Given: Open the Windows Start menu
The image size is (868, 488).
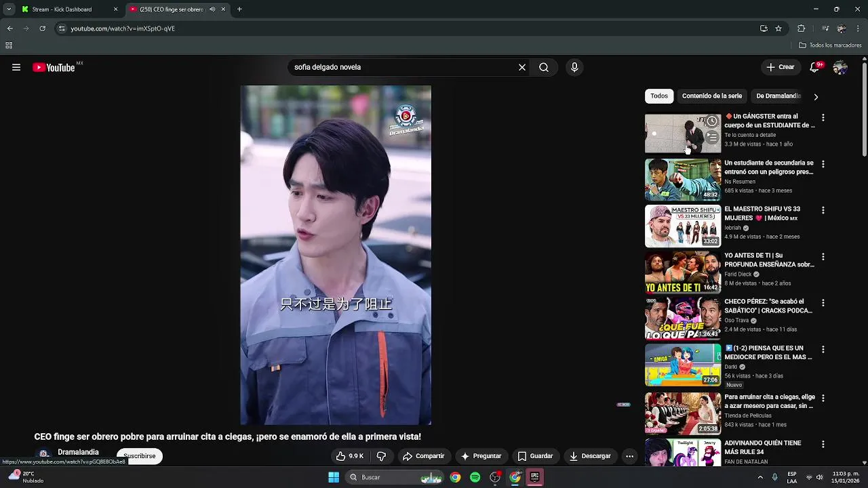Looking at the screenshot, I should click(334, 477).
